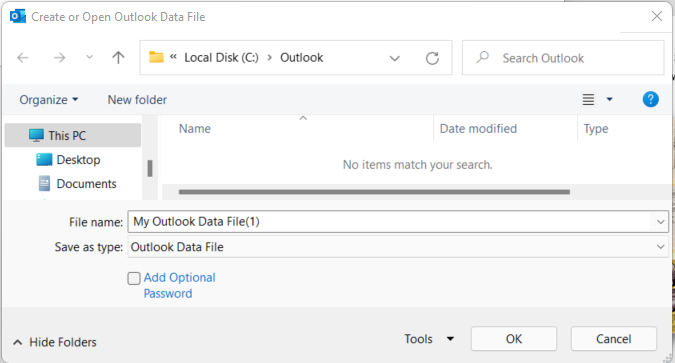Go forward with the right arrow
Image resolution: width=675 pixels, height=363 pixels.
point(59,57)
